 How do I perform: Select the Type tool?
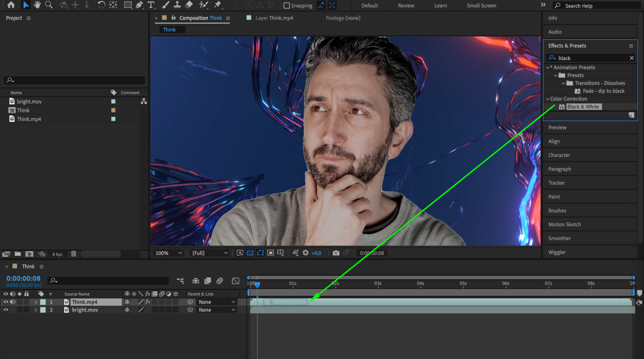pos(151,5)
